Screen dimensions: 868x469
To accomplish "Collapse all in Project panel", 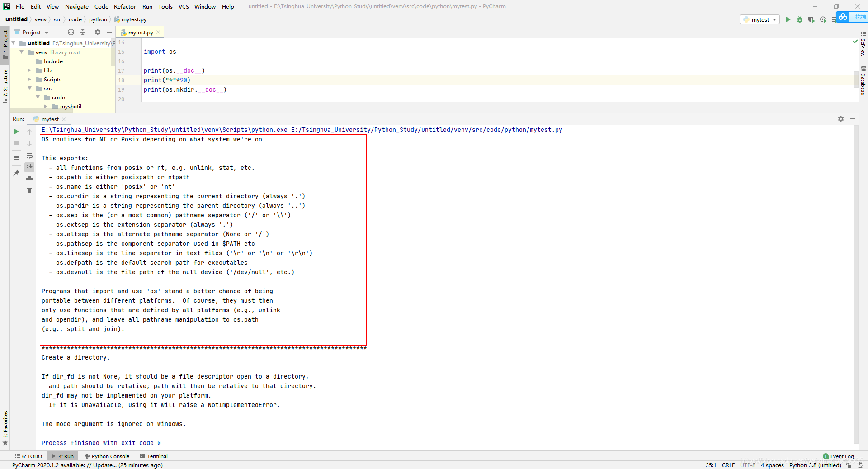I will 83,32.
